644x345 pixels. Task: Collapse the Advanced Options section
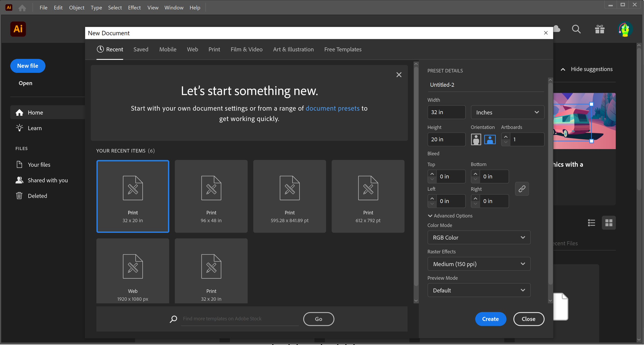click(x=430, y=216)
